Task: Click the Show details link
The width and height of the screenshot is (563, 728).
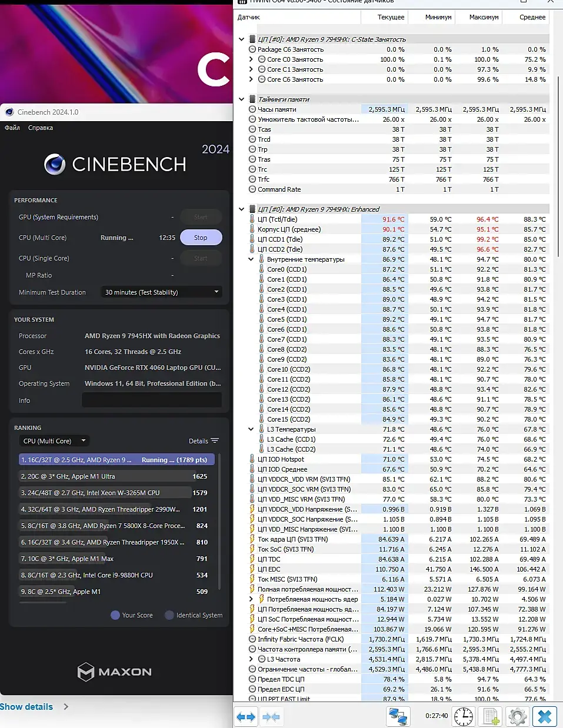Action: [x=26, y=707]
